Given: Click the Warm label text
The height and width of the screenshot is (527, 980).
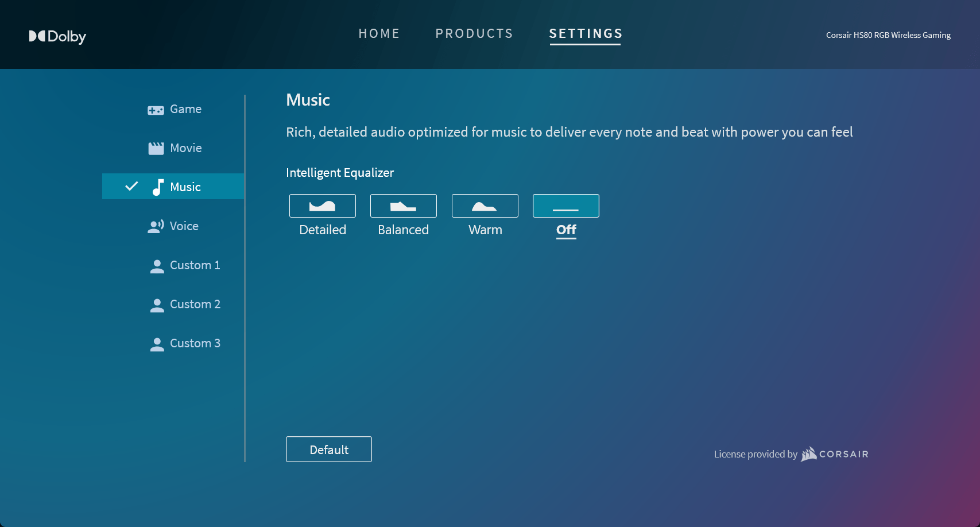Looking at the screenshot, I should (x=485, y=230).
